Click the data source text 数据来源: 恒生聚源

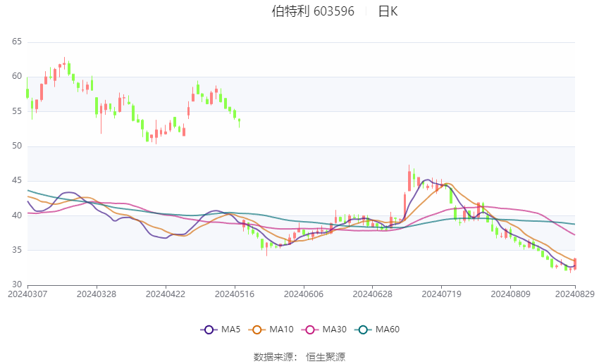299,357
